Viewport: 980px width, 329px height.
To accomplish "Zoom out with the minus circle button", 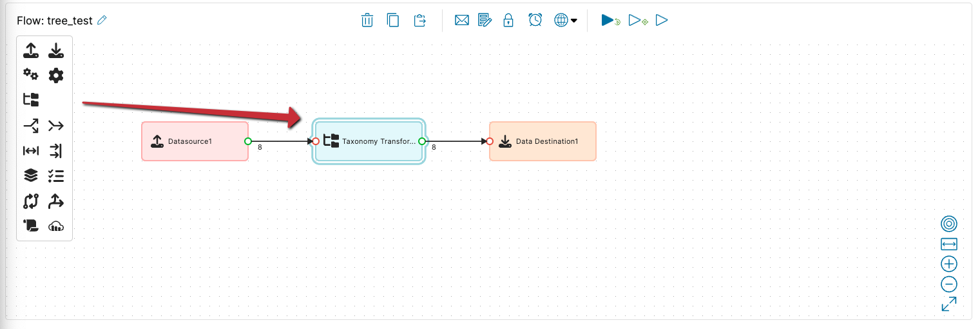I will click(948, 284).
